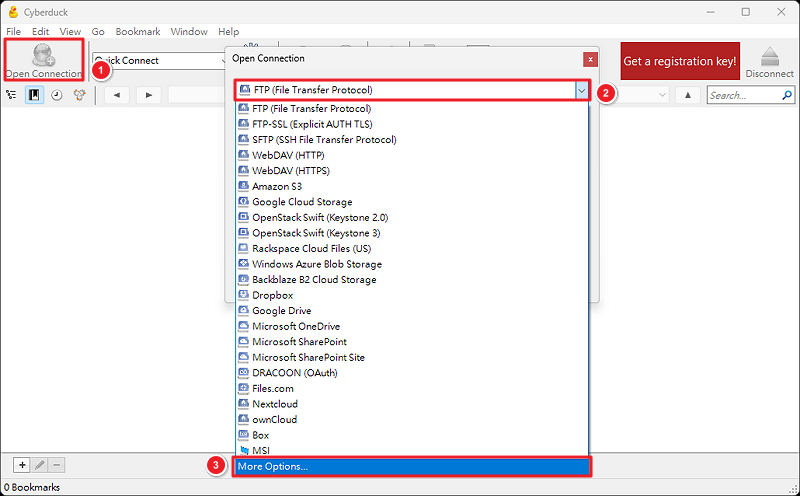The image size is (800, 496).
Task: Choose OpenStack Swift (Keystone 2.0)
Action: pyautogui.click(x=412, y=217)
